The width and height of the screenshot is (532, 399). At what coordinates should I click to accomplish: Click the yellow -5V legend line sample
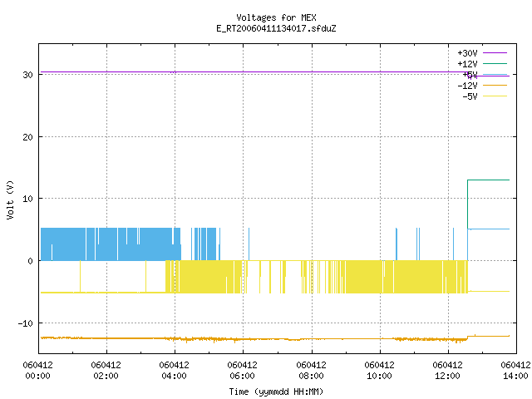click(x=495, y=96)
